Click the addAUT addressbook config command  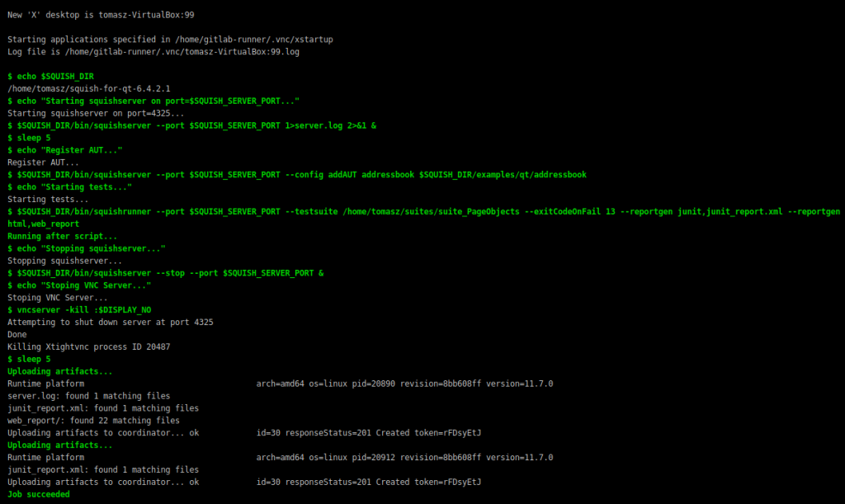tap(297, 175)
